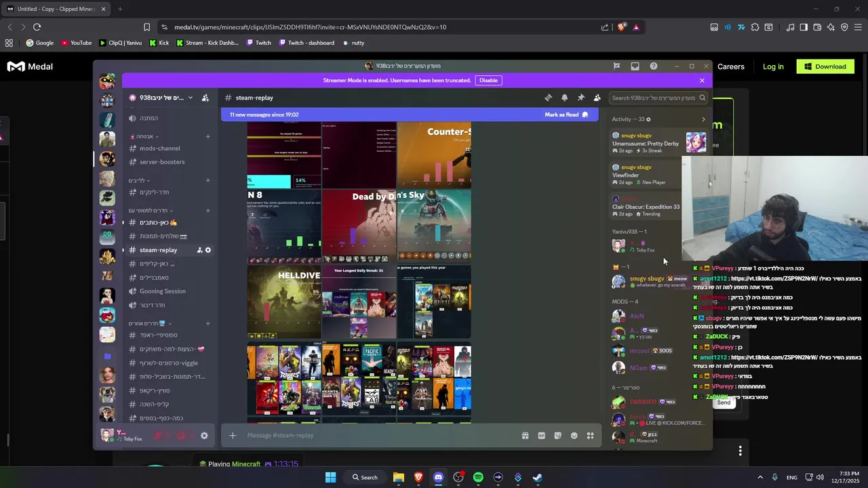
Task: Click the Medal logo
Action: tap(30, 66)
